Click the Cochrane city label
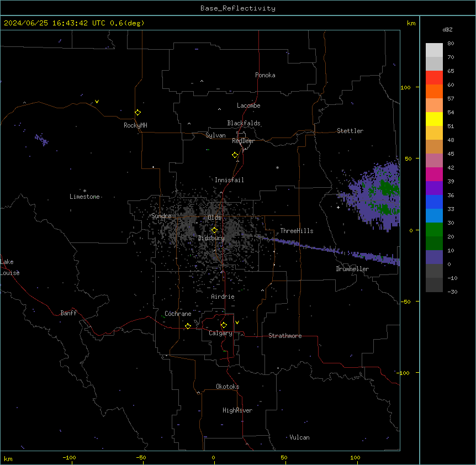Image resolution: width=476 pixels, height=465 pixels. (178, 314)
